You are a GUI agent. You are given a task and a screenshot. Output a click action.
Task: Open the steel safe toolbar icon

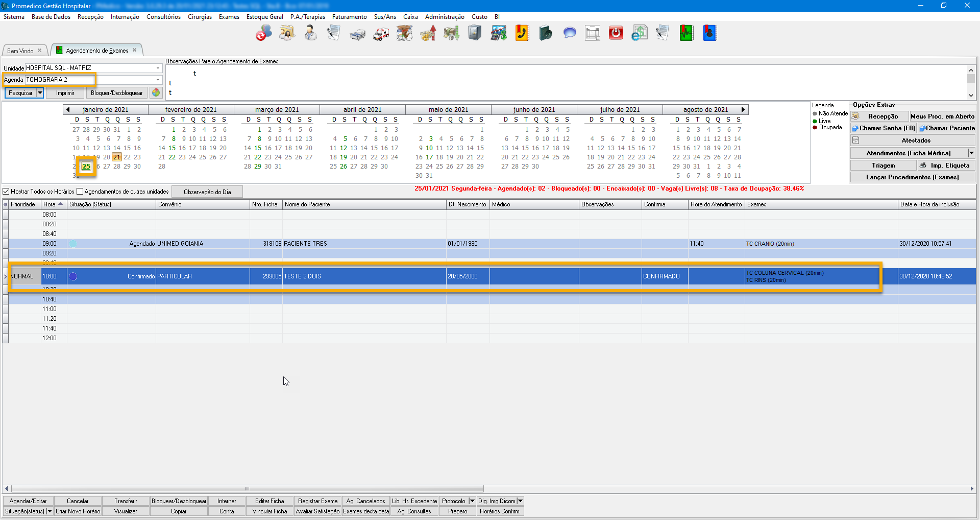(475, 34)
